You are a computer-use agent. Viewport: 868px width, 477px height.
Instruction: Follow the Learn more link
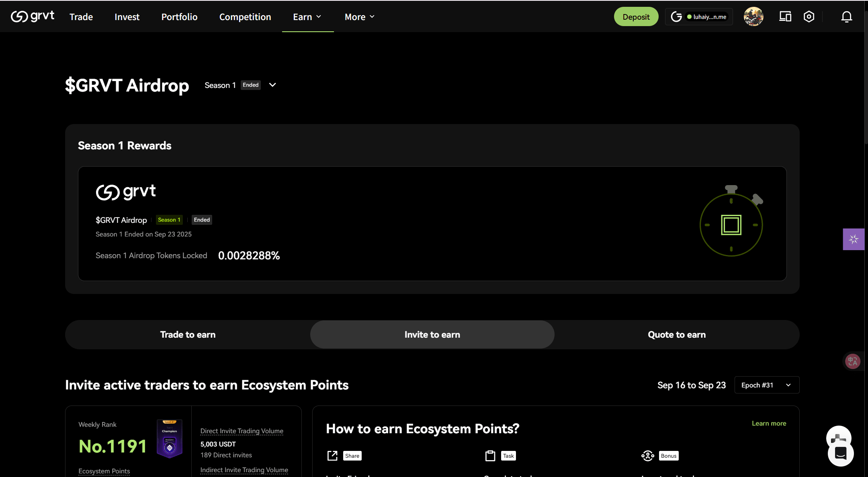769,423
